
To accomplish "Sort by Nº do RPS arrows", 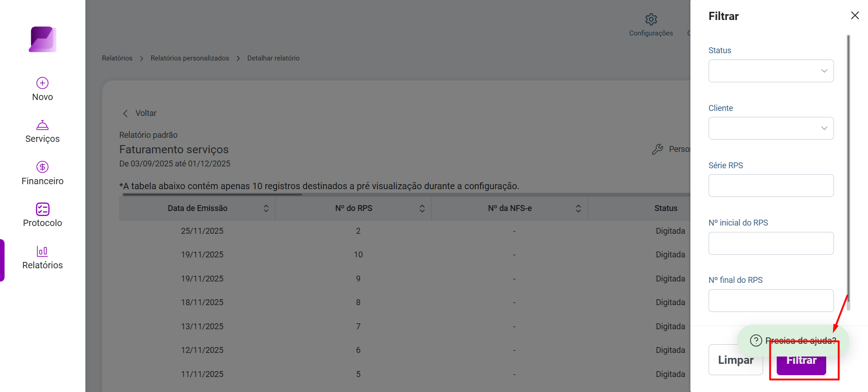I will coord(422,208).
